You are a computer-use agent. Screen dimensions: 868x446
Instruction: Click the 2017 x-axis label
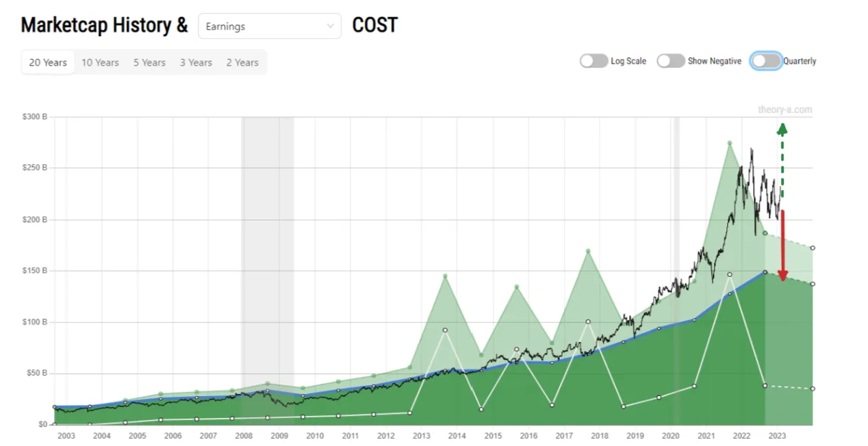click(564, 436)
